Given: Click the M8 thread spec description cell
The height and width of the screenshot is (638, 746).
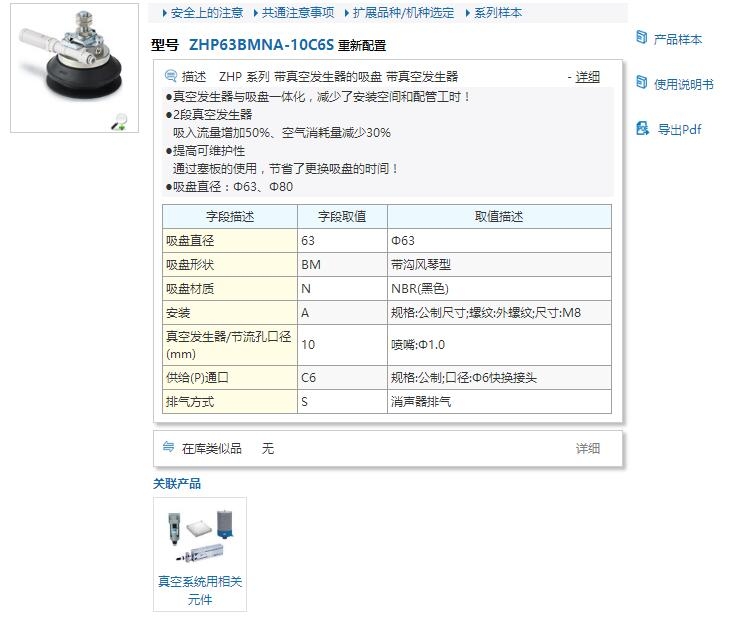Looking at the screenshot, I should 499,313.
